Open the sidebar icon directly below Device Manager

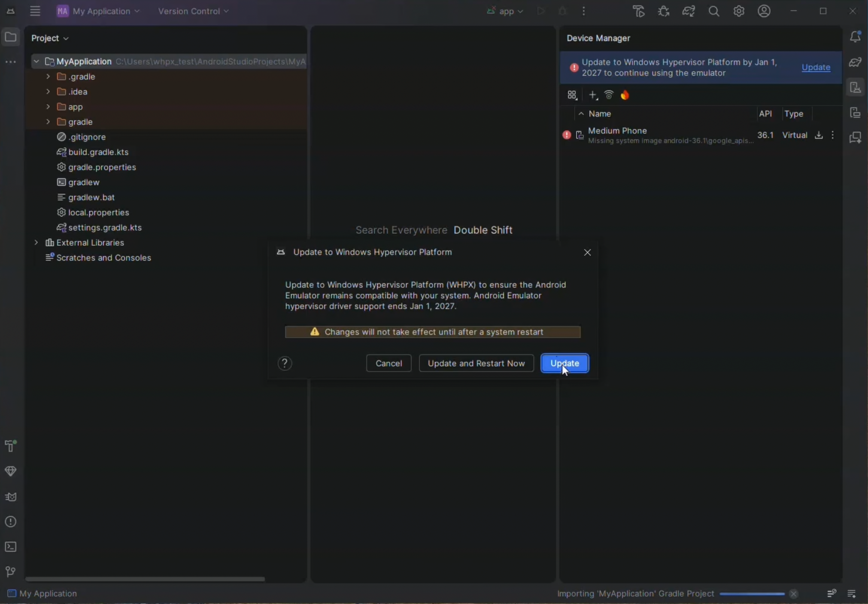point(855,113)
